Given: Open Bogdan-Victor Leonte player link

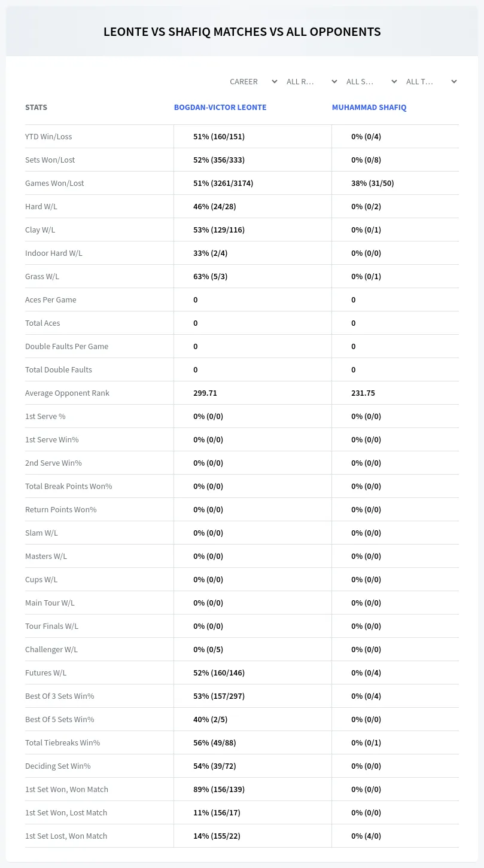Looking at the screenshot, I should click(220, 108).
